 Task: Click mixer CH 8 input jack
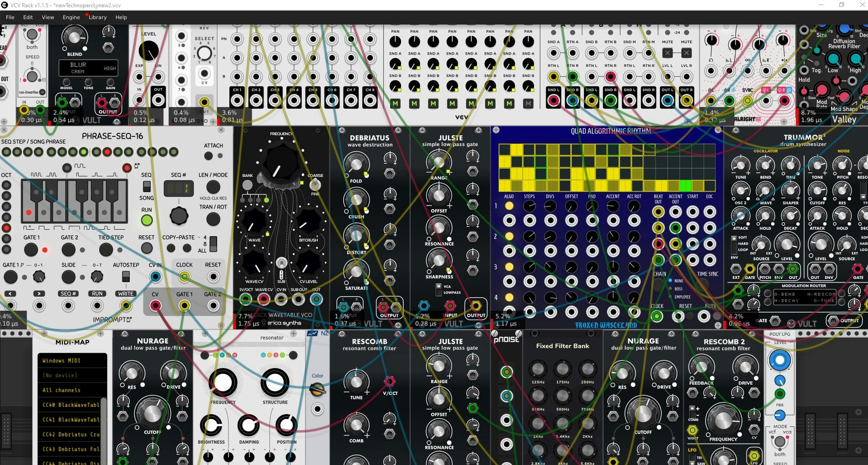pyautogui.click(x=370, y=101)
